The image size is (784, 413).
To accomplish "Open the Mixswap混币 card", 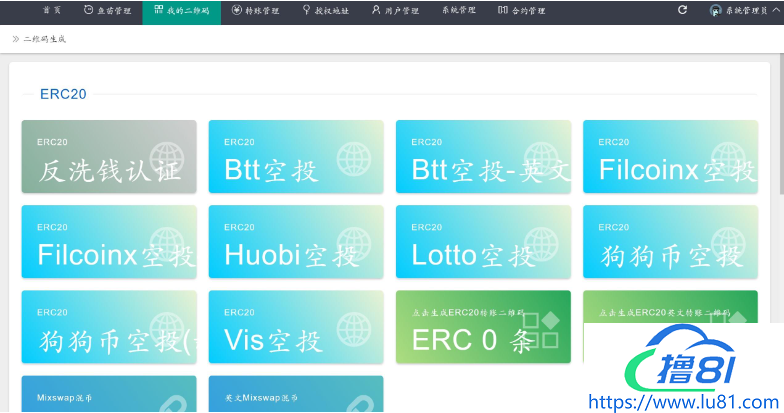I will [109, 394].
